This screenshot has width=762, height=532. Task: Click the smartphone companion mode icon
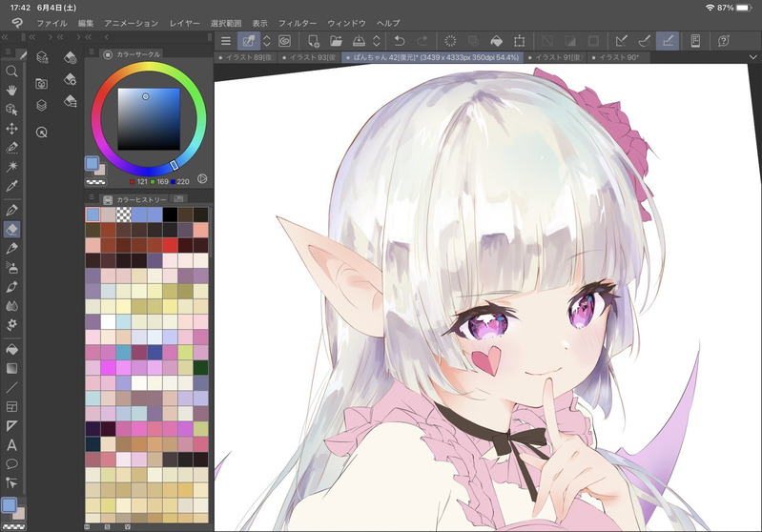point(695,41)
